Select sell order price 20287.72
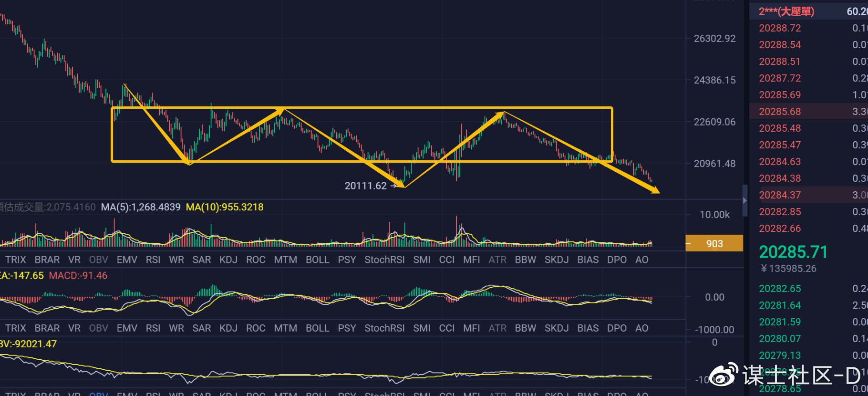 (x=780, y=78)
